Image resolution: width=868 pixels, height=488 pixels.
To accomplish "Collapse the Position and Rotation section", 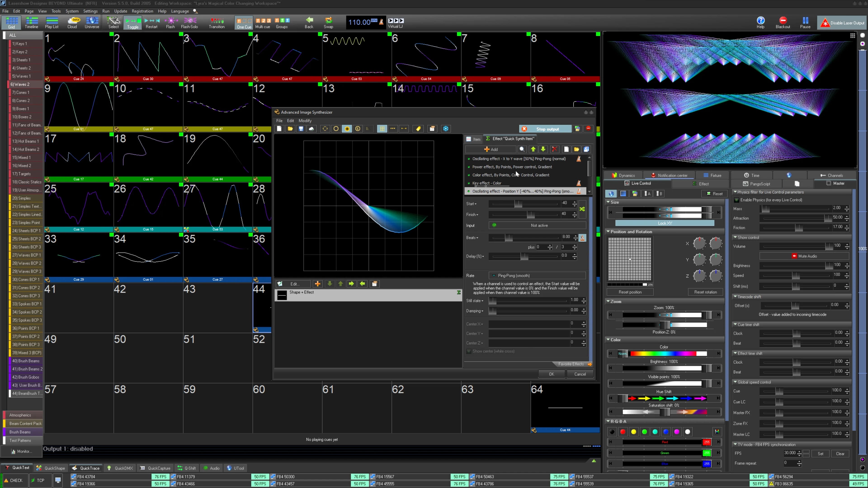I will pyautogui.click(x=608, y=232).
